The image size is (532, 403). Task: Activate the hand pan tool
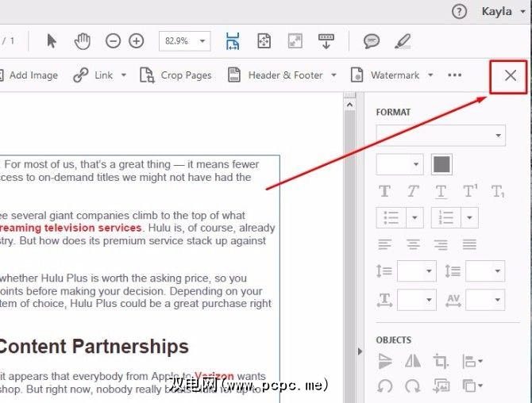[82, 41]
